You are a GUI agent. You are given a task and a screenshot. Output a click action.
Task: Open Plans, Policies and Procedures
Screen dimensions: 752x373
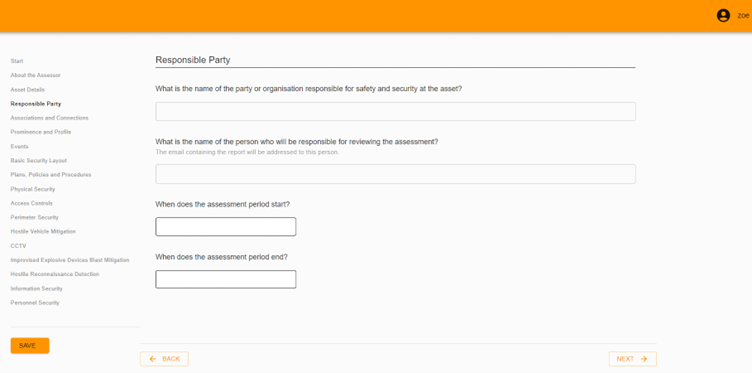click(x=51, y=175)
